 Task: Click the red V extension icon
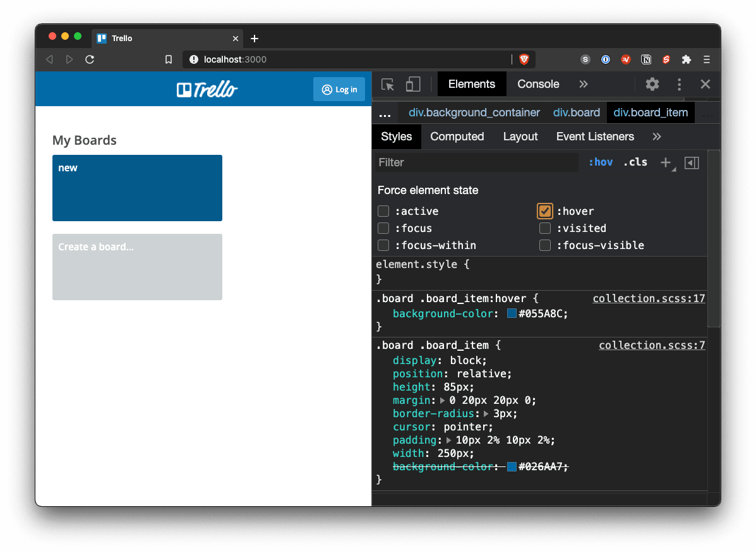pos(626,59)
